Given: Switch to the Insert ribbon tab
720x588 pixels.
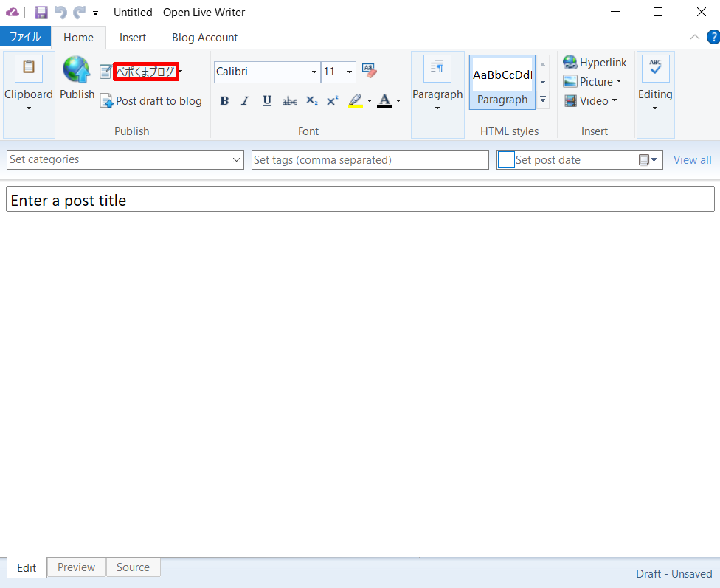Looking at the screenshot, I should point(133,38).
